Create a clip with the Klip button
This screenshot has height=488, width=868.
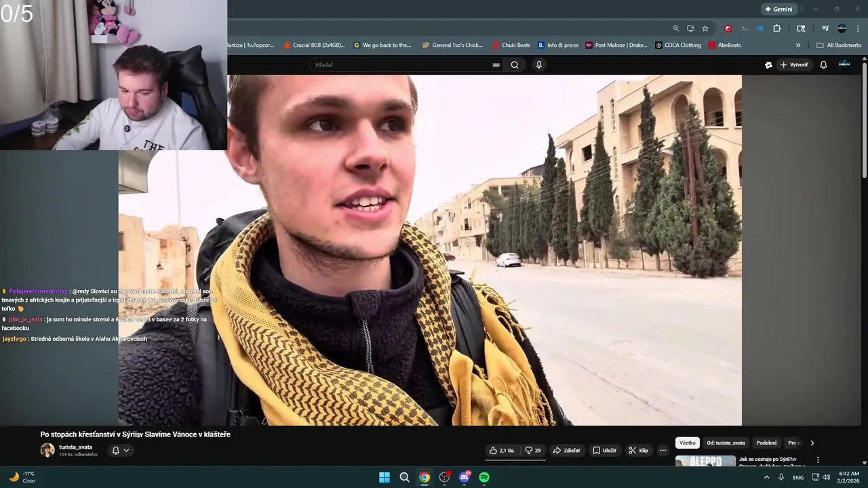tap(638, 450)
